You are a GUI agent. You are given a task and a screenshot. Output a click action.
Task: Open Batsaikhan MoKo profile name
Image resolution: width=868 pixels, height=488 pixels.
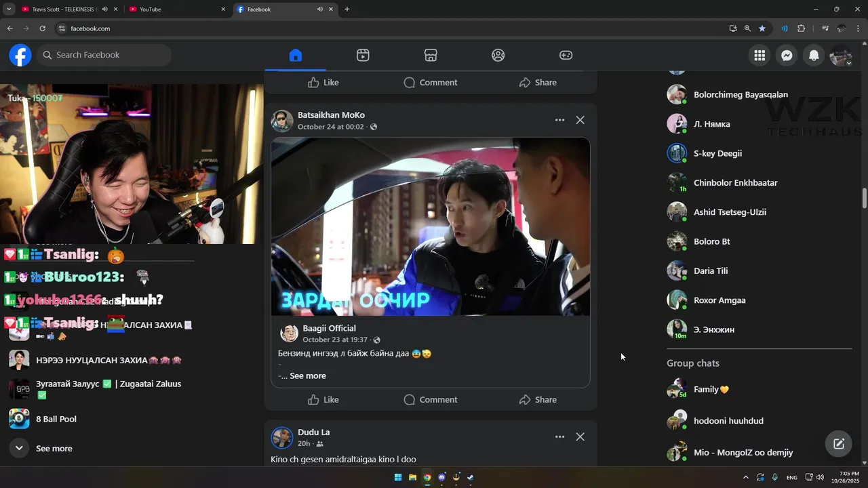coord(331,115)
